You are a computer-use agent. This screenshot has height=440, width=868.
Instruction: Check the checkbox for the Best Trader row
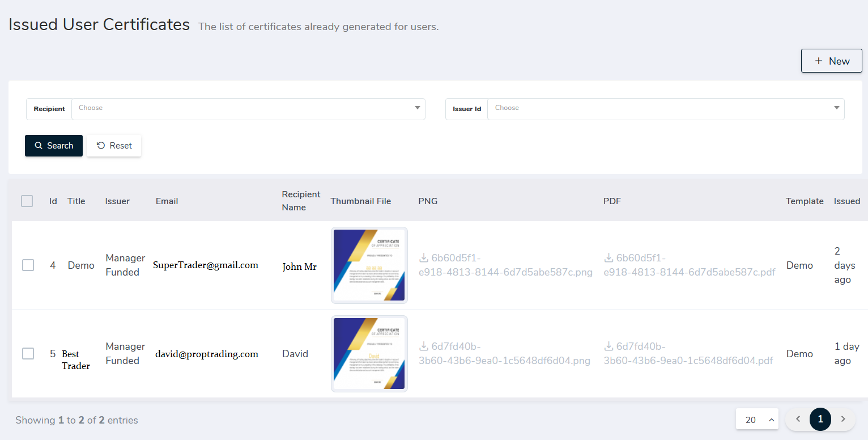coord(28,353)
